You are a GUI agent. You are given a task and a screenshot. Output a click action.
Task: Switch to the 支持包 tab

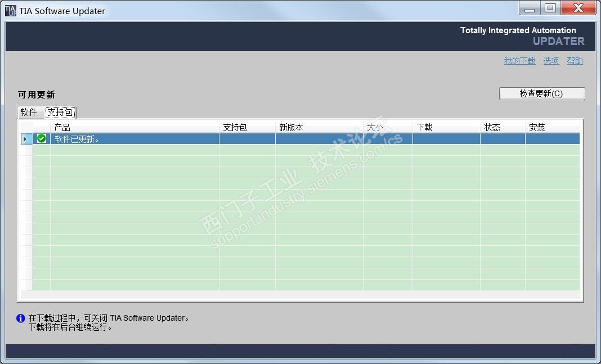tap(60, 113)
